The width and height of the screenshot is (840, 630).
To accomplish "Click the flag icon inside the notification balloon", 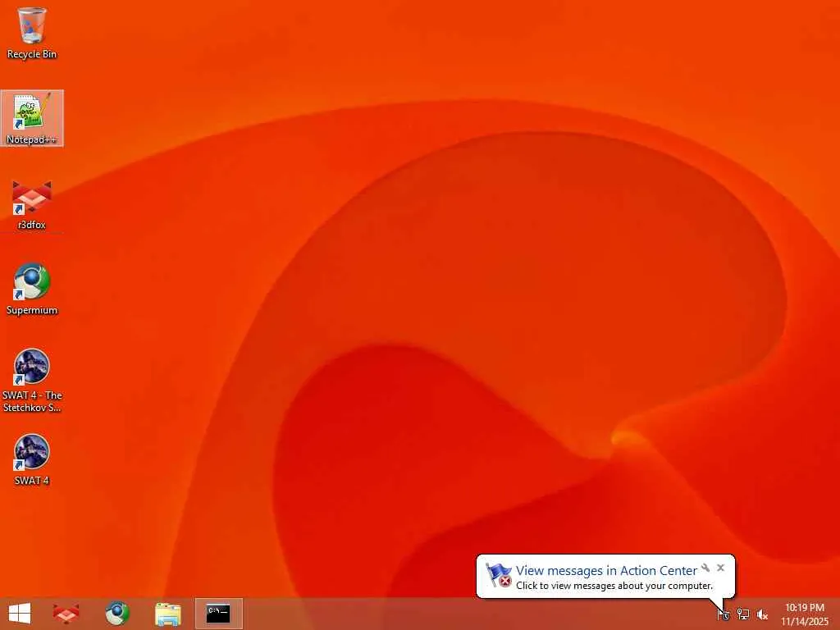I will point(499,575).
